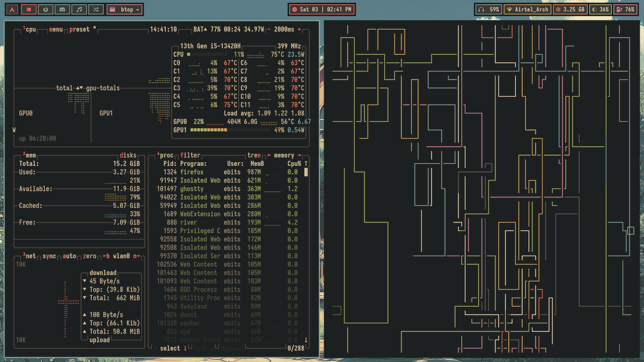
Task: Click the total gpu-totals graph selector
Action: coord(88,88)
